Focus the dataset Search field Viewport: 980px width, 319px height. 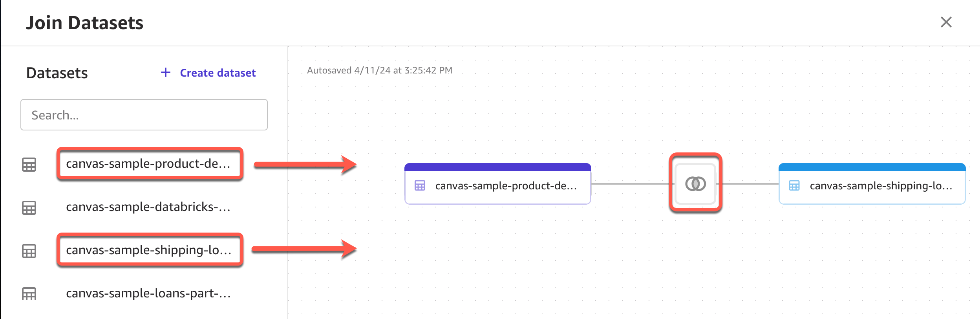click(x=144, y=115)
